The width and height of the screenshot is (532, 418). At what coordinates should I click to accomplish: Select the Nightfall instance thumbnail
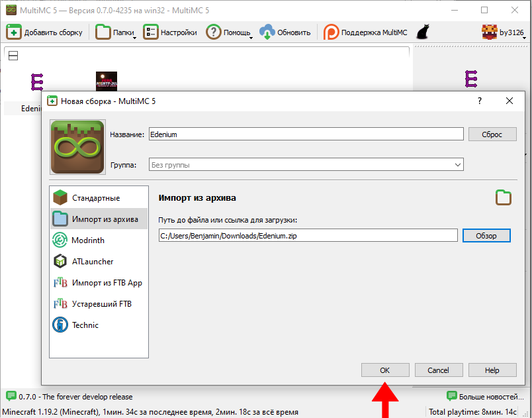(107, 81)
